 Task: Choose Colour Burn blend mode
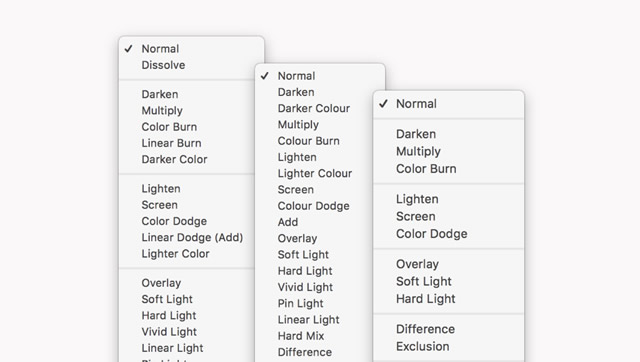click(309, 141)
